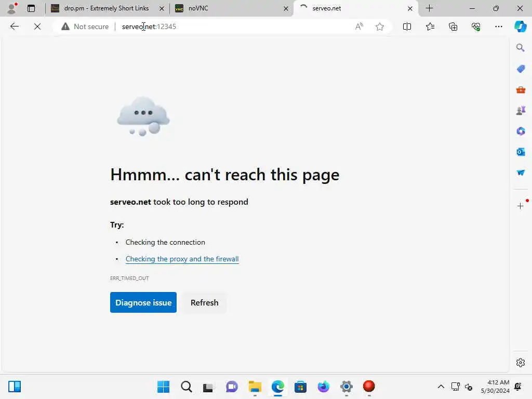532x399 pixels.
Task: Open Collections panel
Action: [x=453, y=26]
